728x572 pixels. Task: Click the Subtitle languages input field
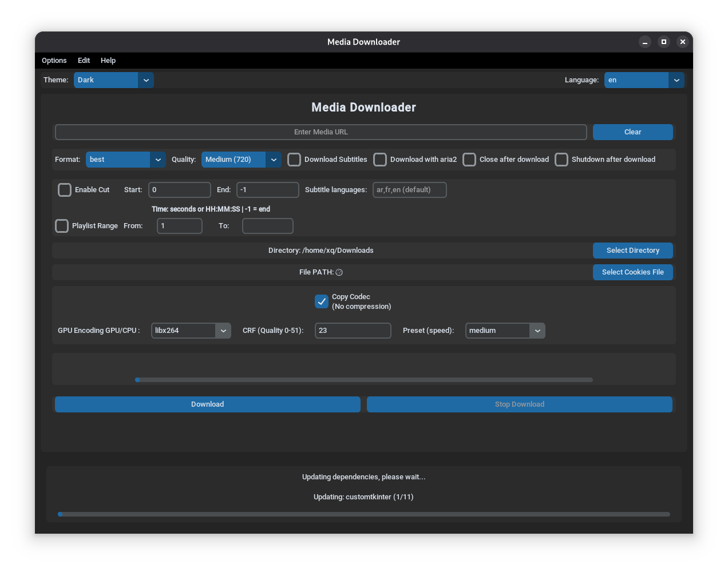410,190
